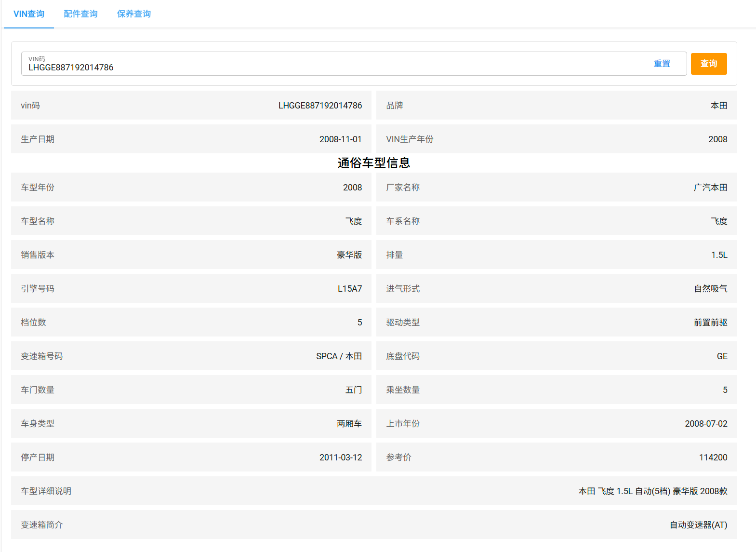The height and width of the screenshot is (552, 756).
Task: Click the 车型名称 label
Action: click(38, 221)
